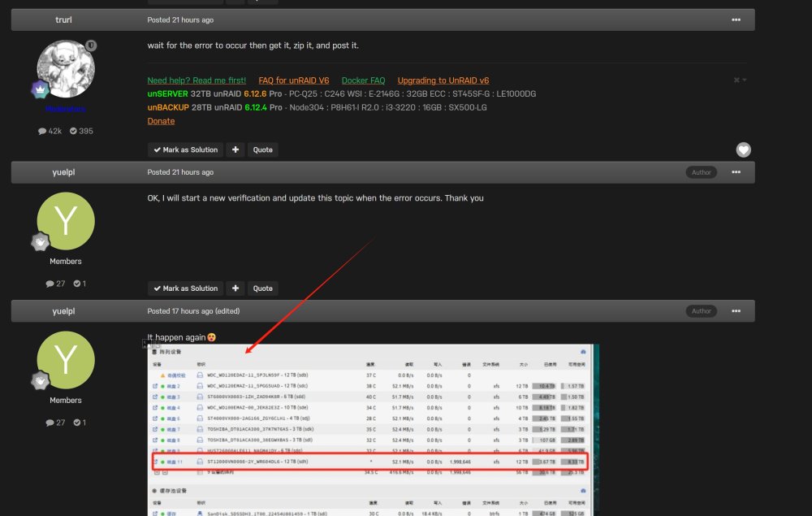The image size is (812, 516).
Task: Click rank badge on yuelpl's avatar in 21-hour post
Action: 40,242
